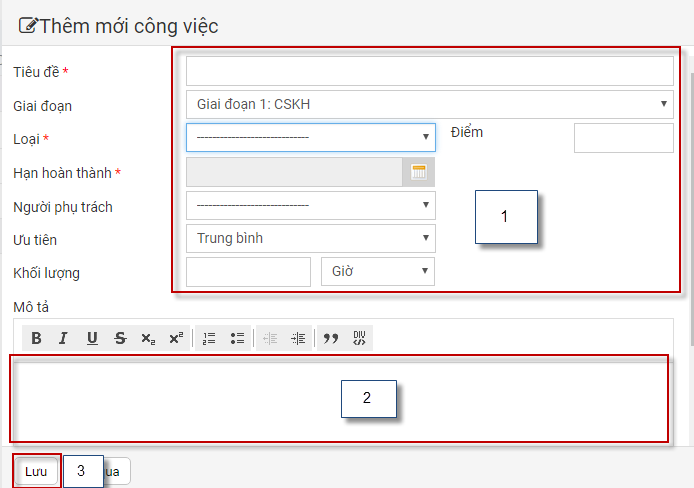This screenshot has height=488, width=694.
Task: Click the superscript icon
Action: (x=176, y=338)
